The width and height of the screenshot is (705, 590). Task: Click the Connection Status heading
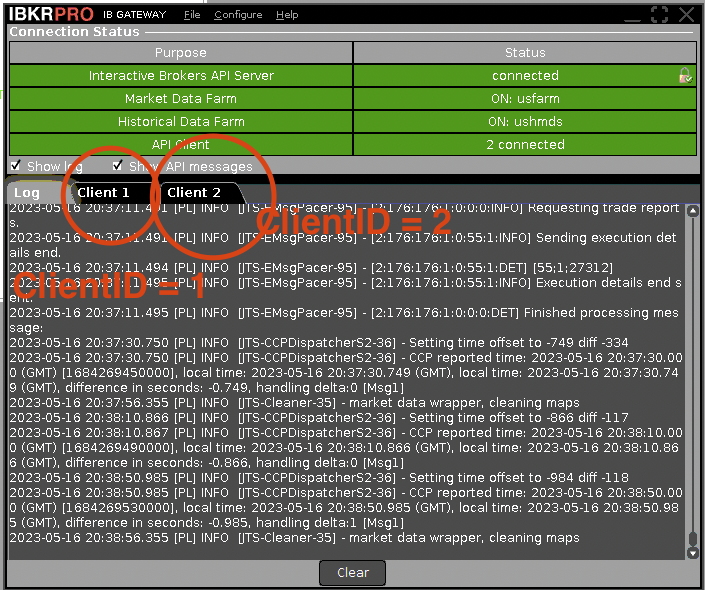[75, 32]
